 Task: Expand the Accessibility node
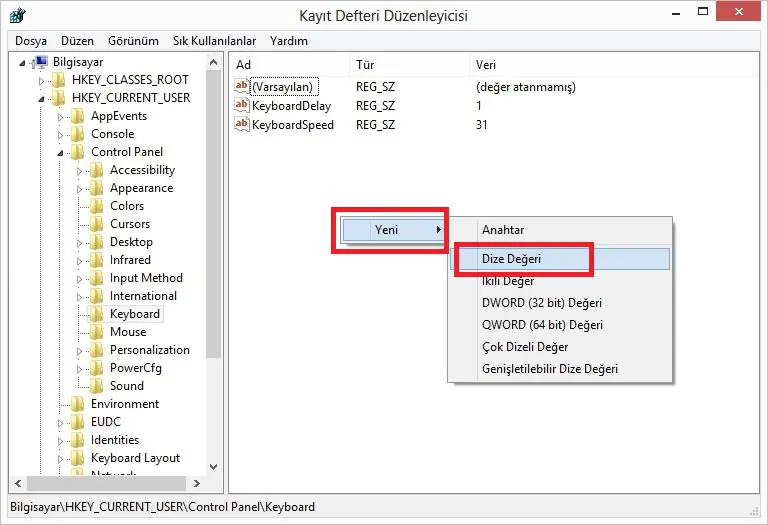[79, 171]
